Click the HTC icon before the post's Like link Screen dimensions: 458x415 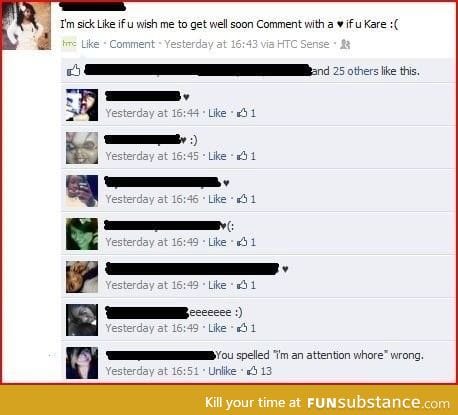click(69, 44)
